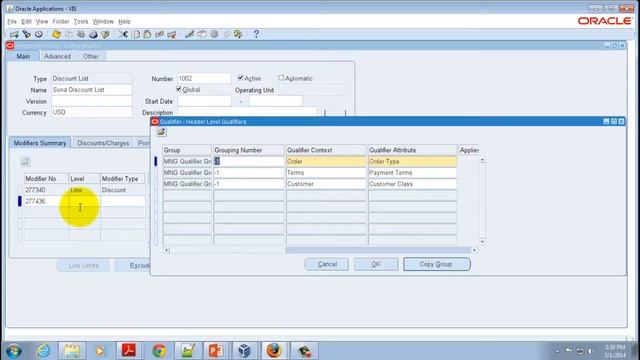
Task: Click the Close Form toolbar icon
Action: click(x=105, y=34)
